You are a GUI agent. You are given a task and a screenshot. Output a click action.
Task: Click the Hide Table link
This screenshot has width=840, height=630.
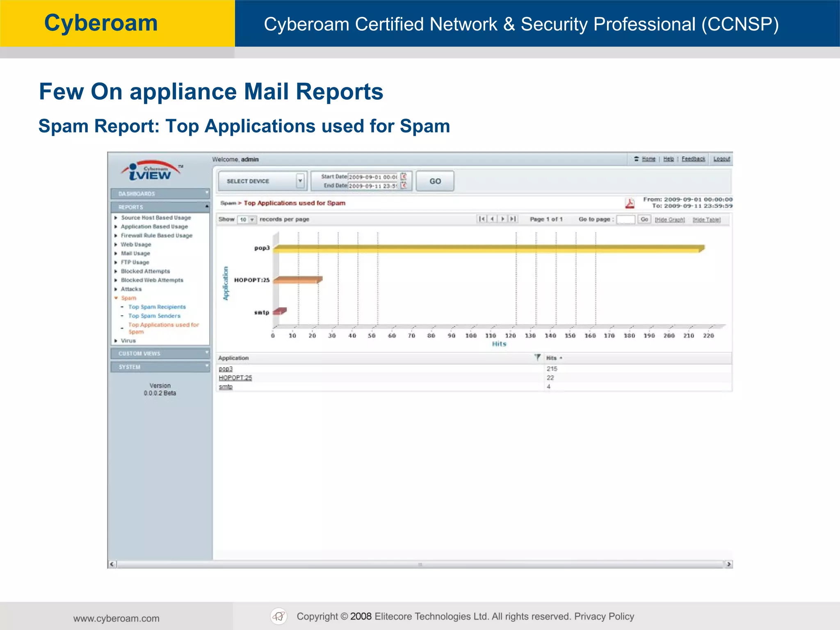(707, 220)
